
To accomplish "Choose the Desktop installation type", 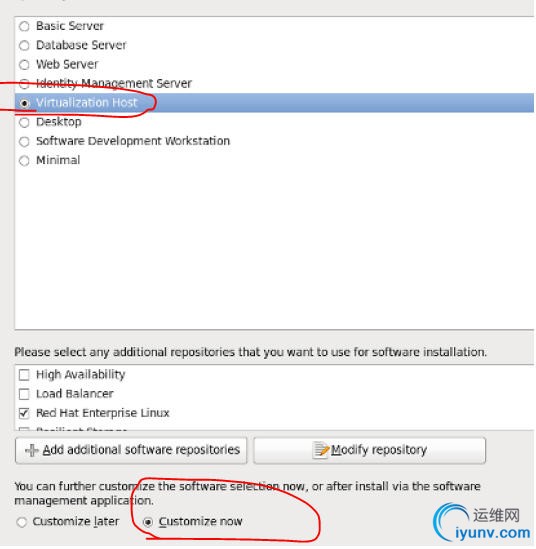I will pos(24,123).
